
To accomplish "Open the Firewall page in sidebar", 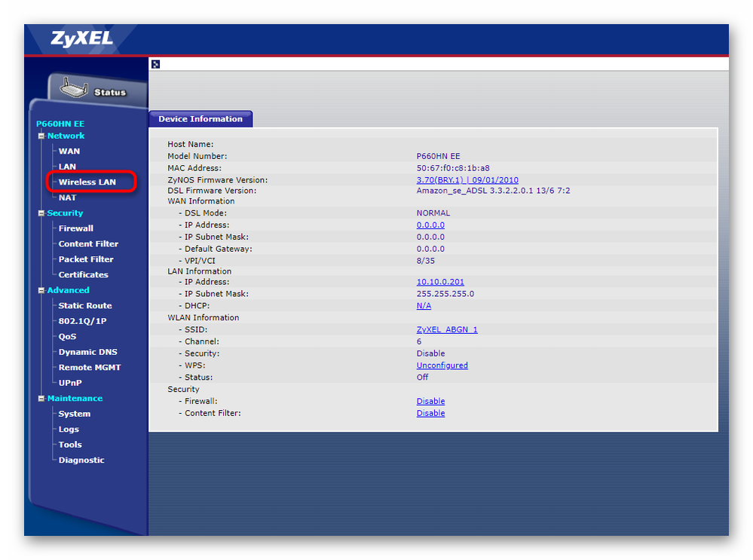I will pos(76,228).
